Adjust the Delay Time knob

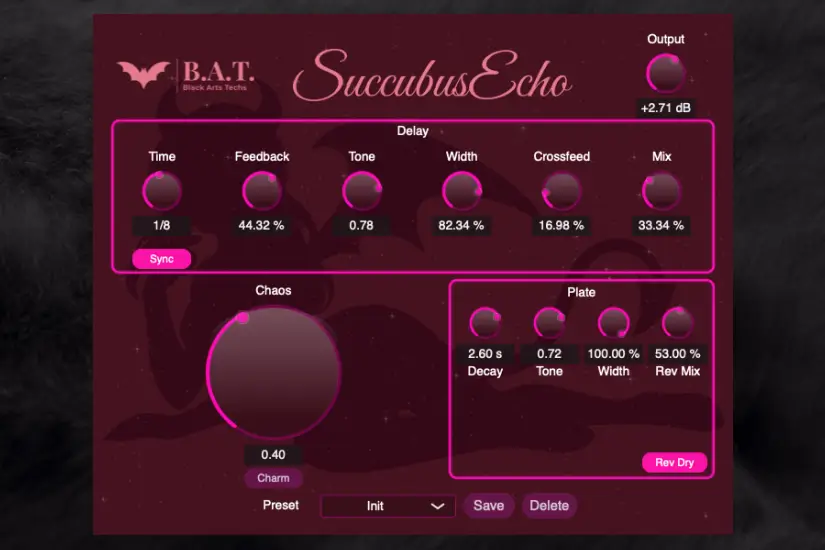(x=162, y=191)
